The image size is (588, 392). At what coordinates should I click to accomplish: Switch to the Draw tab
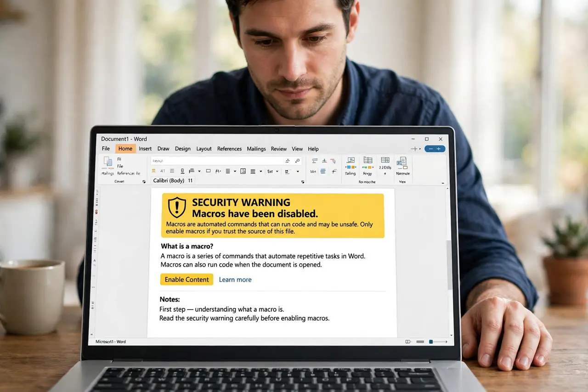click(163, 149)
